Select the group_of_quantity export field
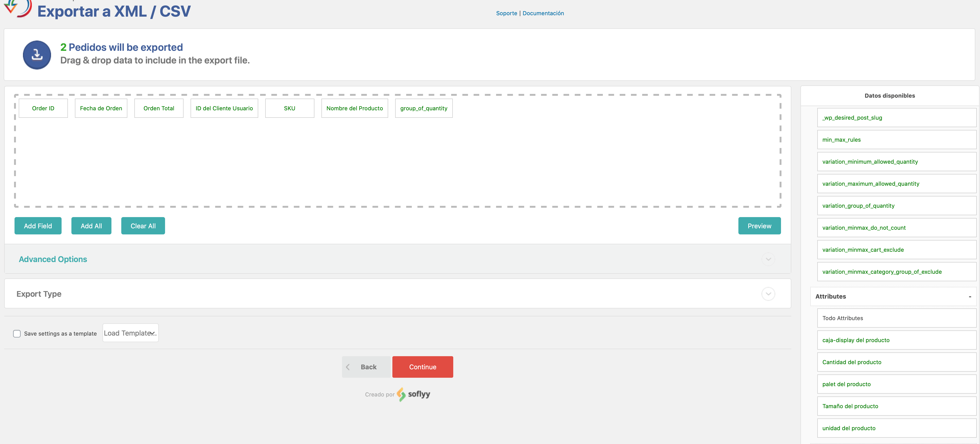Screen dimensions: 980x444 (424, 108)
